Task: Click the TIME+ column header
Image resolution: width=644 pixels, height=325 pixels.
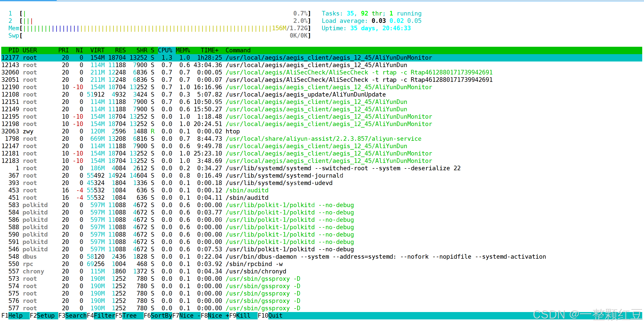Action: 209,50
